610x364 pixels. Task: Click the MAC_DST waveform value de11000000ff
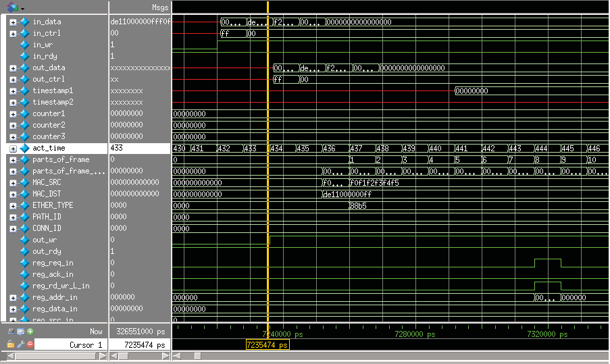pos(347,194)
